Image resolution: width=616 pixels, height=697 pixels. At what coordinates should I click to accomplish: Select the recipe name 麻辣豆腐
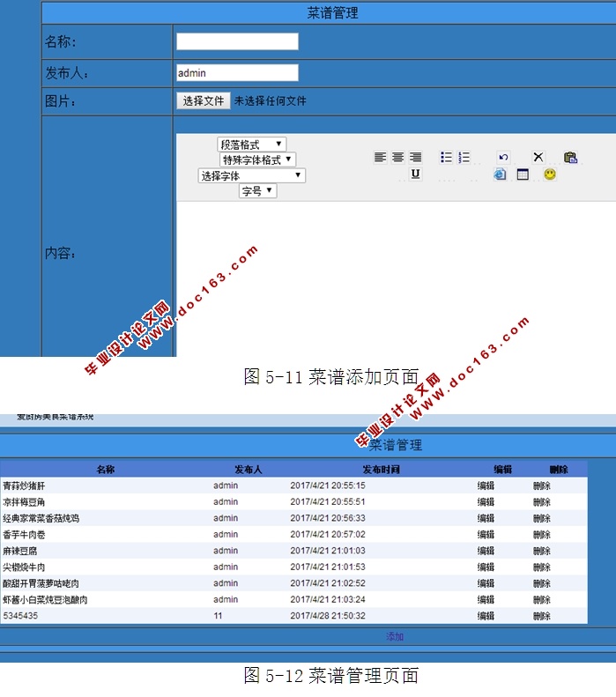pos(20,552)
